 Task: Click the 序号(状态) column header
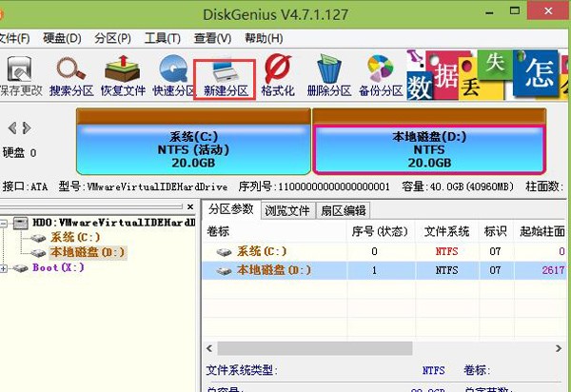380,231
